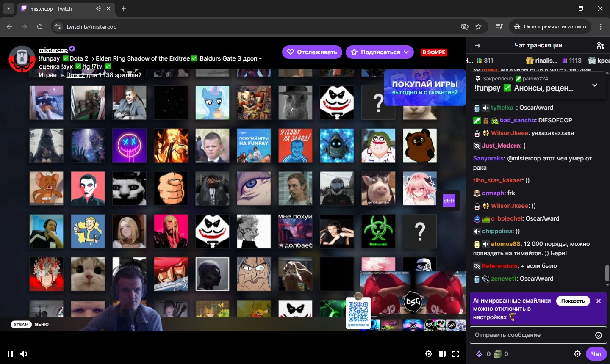The image size is (610, 364).
Task: Enter fullscreen mode in player
Action: click(x=456, y=354)
